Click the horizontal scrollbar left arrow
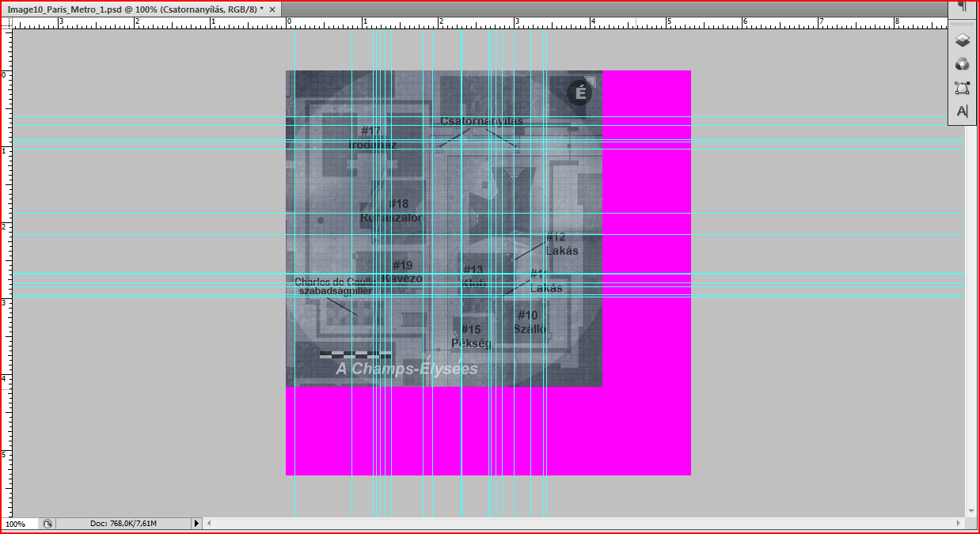 [x=210, y=524]
